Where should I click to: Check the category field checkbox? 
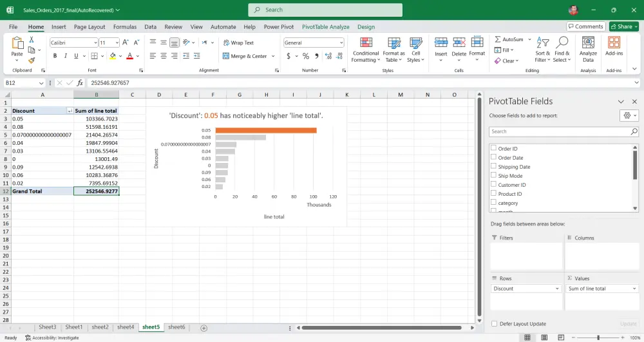click(x=494, y=202)
